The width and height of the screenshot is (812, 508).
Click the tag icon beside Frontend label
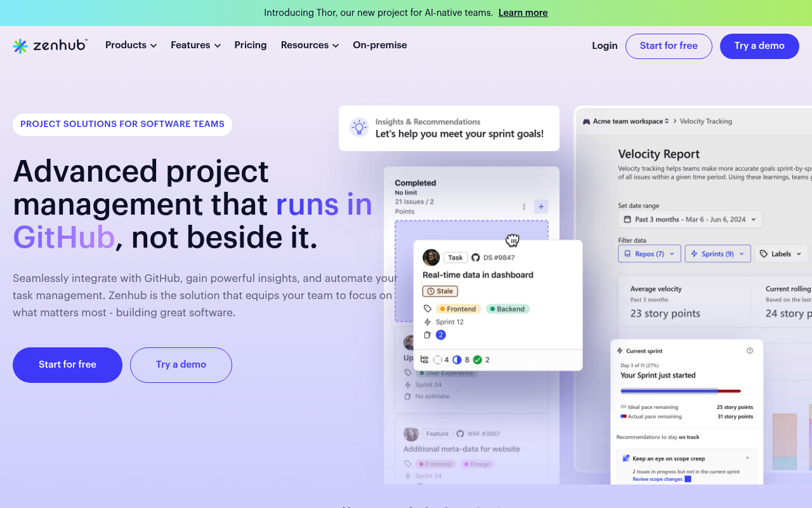(x=428, y=309)
